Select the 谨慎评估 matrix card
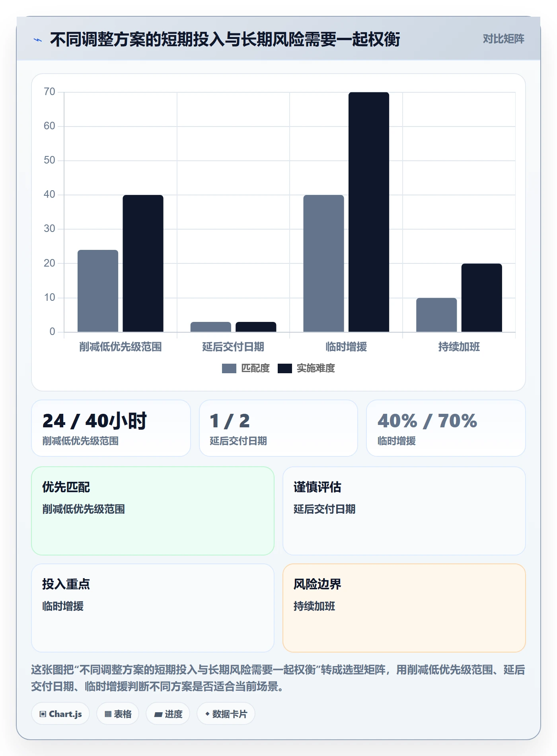The height and width of the screenshot is (756, 557). click(404, 511)
